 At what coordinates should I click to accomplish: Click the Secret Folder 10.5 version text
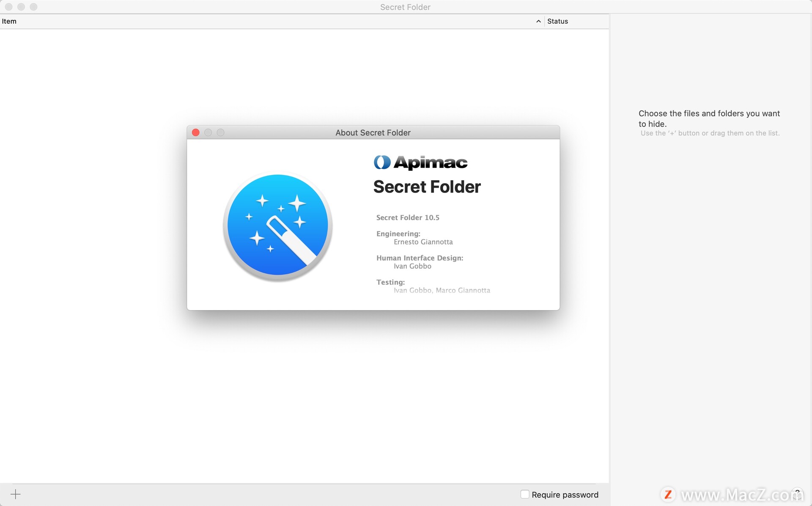coord(408,217)
